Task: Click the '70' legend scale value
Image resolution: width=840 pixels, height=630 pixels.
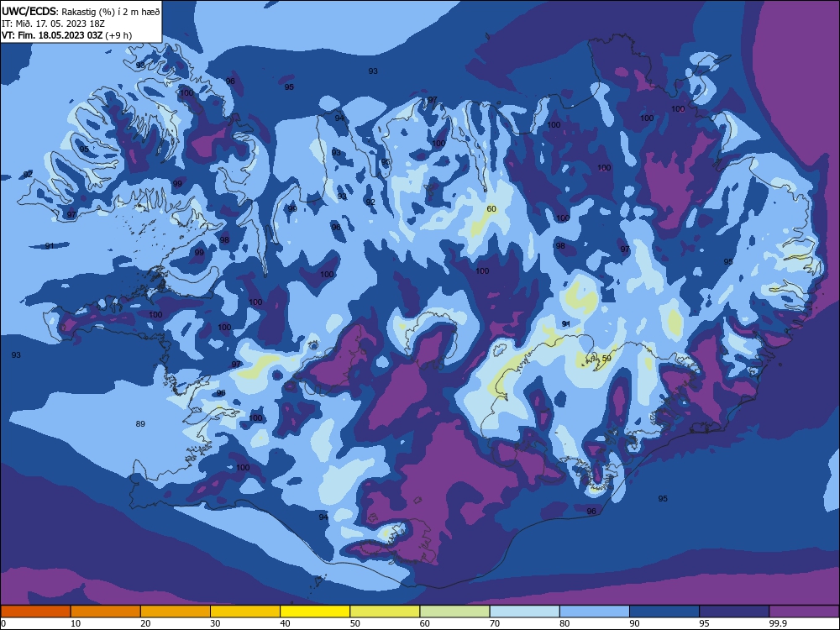Action: (495, 623)
